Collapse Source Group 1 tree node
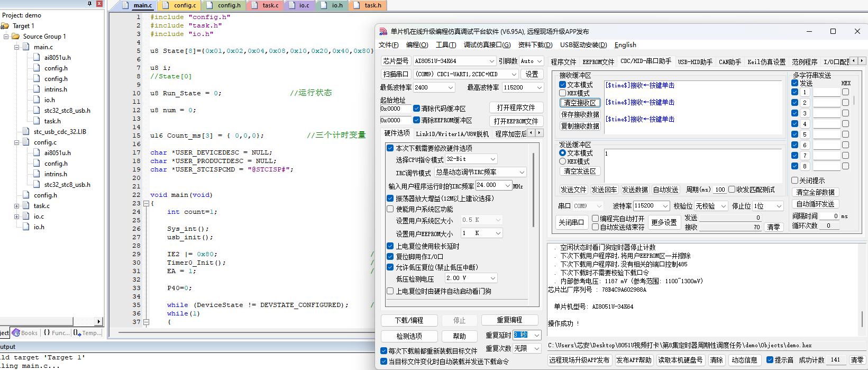The image size is (868, 370). click(x=6, y=37)
